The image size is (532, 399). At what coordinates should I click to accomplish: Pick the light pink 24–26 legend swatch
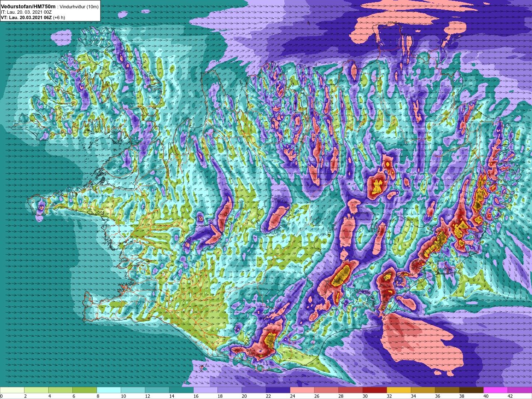302,390
